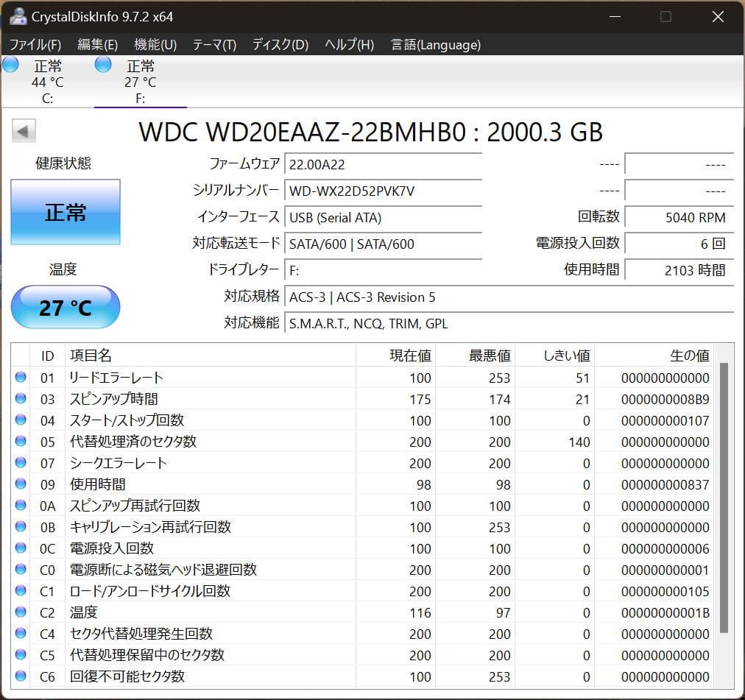Click the transfer mode field SATA/600
The height and width of the screenshot is (700, 745).
[x=383, y=244]
